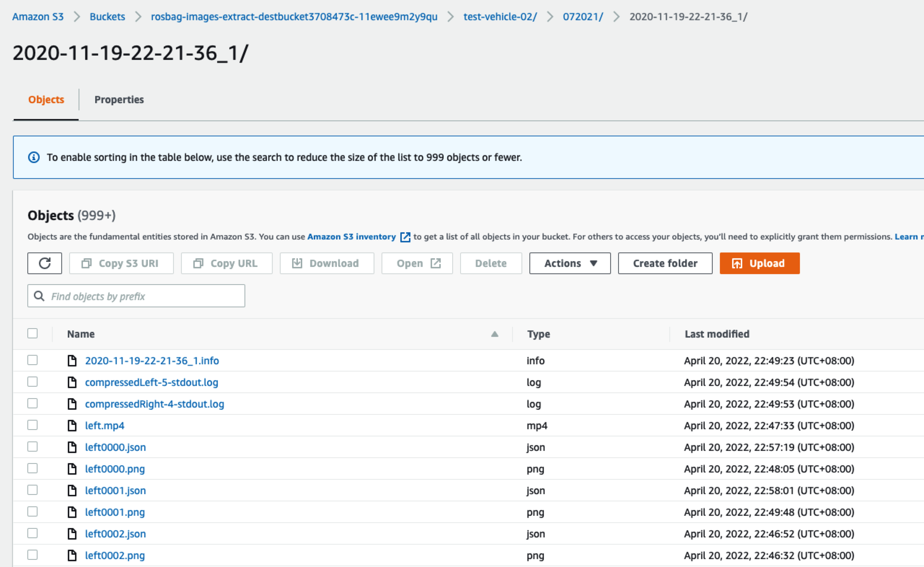Open the Buckets breadcrumb link
This screenshot has width=924, height=567.
pyautogui.click(x=107, y=17)
